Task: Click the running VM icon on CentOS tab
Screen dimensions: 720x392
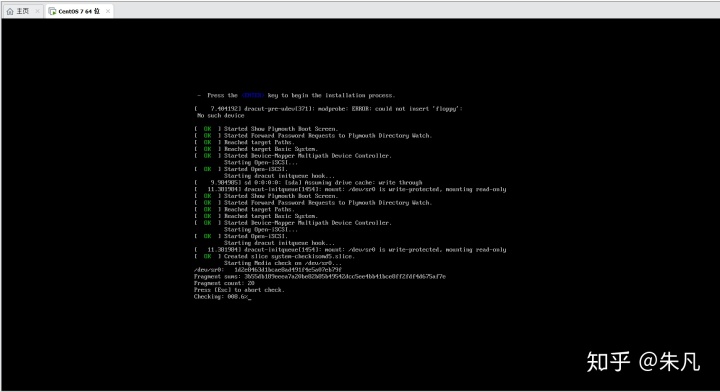Action: 52,11
